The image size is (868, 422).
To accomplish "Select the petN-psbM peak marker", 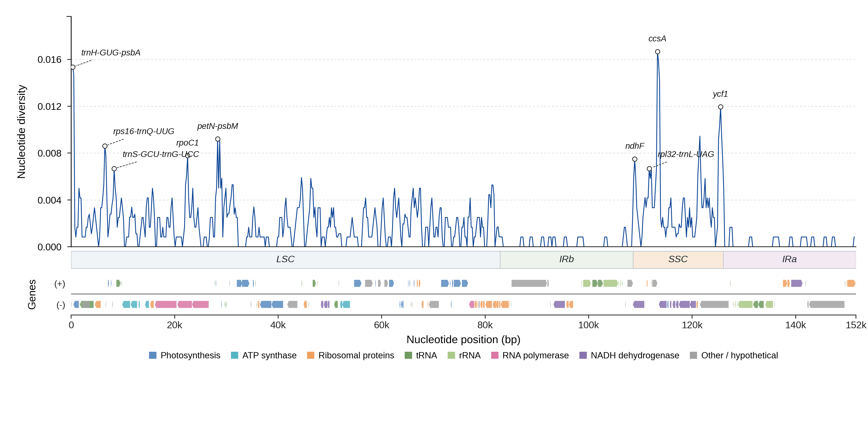I will click(218, 139).
